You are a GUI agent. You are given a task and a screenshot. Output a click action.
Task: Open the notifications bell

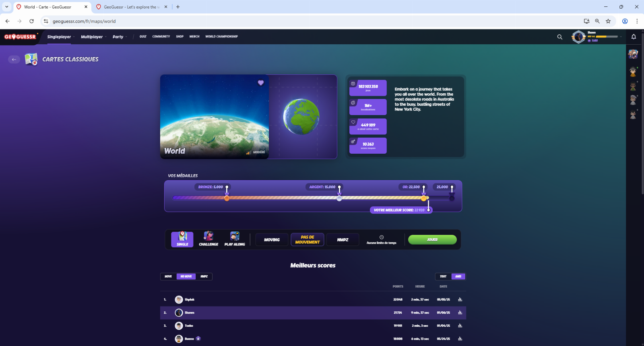pyautogui.click(x=634, y=37)
